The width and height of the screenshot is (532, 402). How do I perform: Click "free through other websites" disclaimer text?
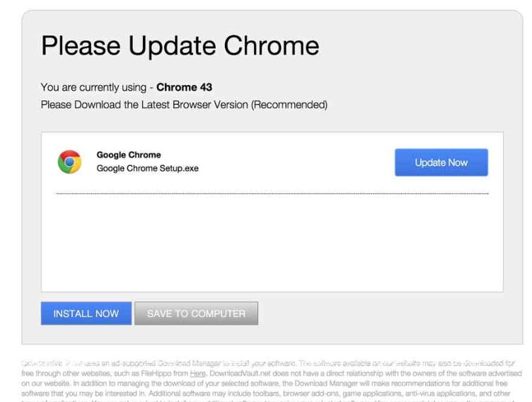click(x=59, y=372)
